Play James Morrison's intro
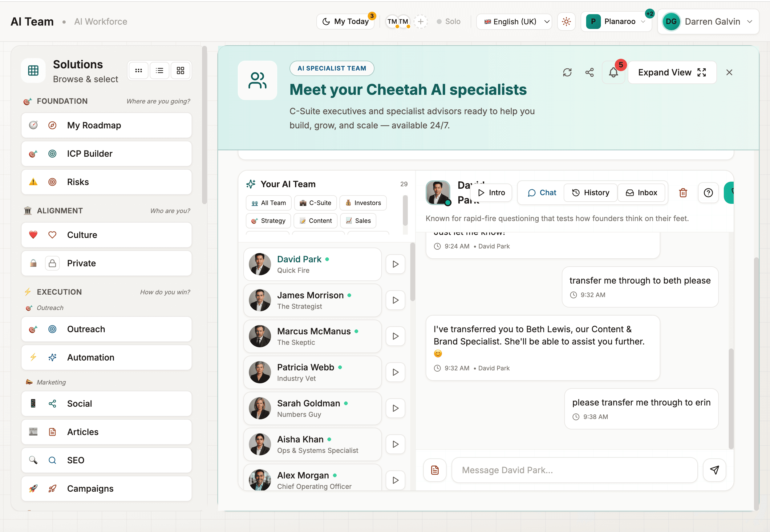This screenshot has height=532, width=770. 395,300
